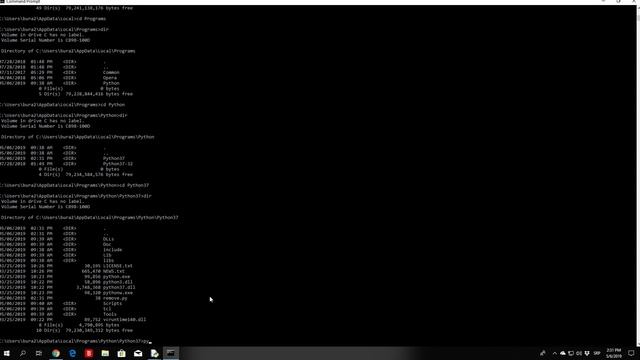Open volume control tray icon
640x360 pixels.
click(x=579, y=353)
